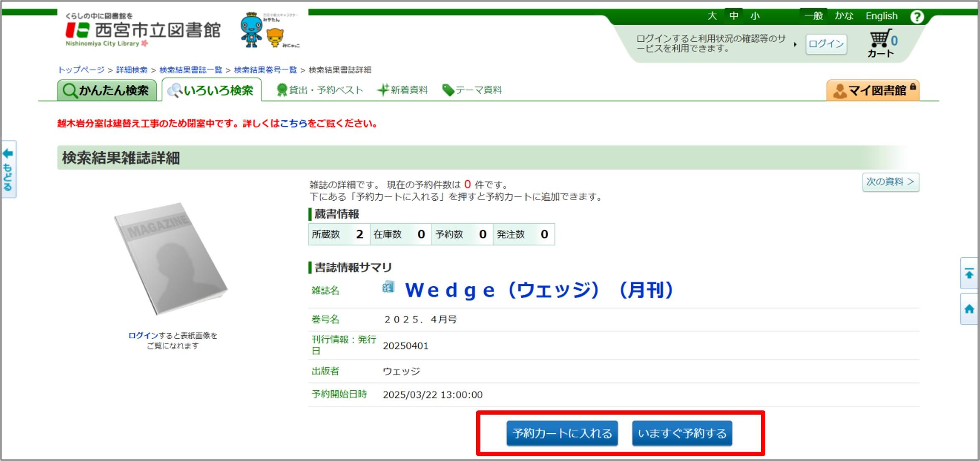Go to 次の資料 next item
The image size is (980, 461).
coord(890,182)
